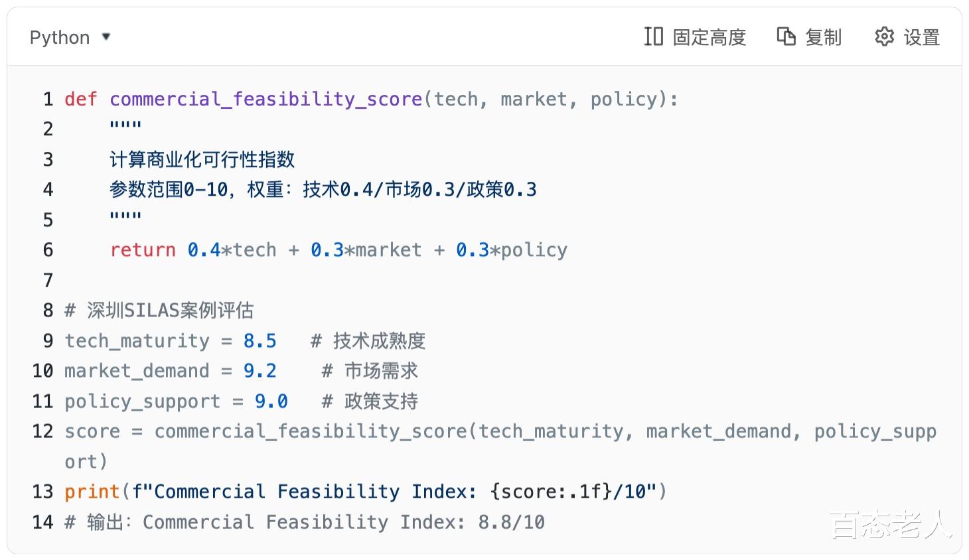
Task: Click the settings (设置) gear icon
Action: point(884,36)
